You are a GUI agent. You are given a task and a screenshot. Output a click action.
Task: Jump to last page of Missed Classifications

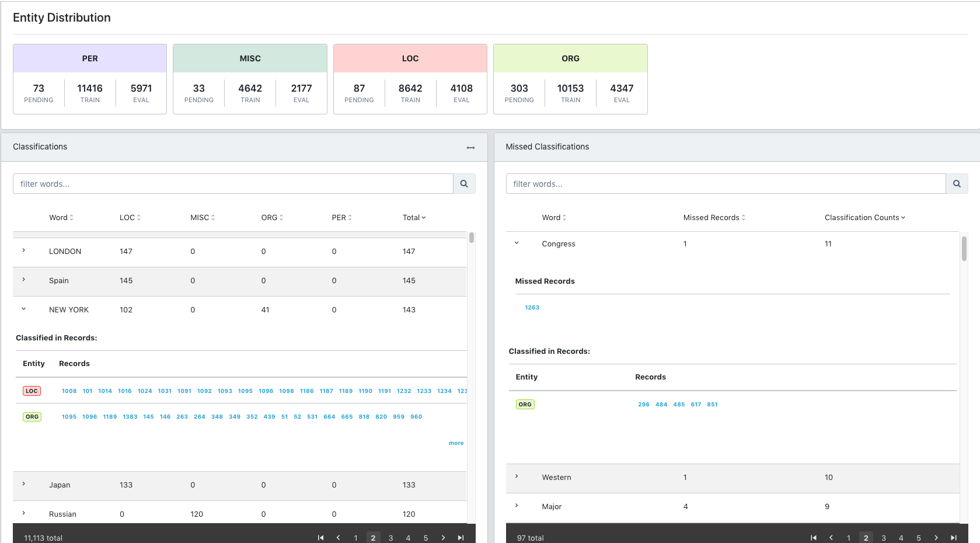953,538
